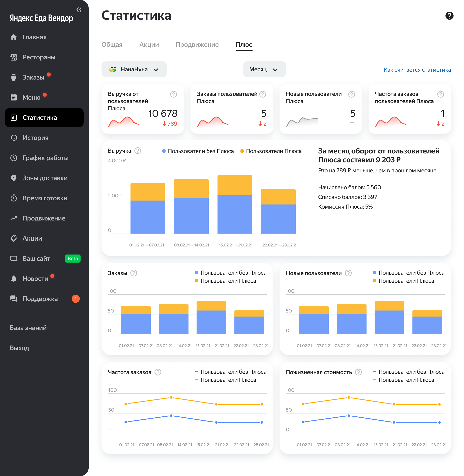Show hint for Новые пользователи Плюса card
This screenshot has height=476, width=464.
(x=351, y=94)
